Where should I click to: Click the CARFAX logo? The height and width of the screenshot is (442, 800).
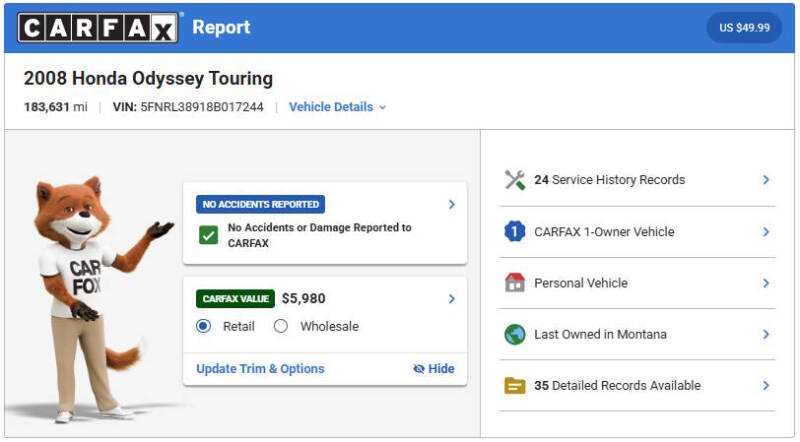[x=97, y=28]
